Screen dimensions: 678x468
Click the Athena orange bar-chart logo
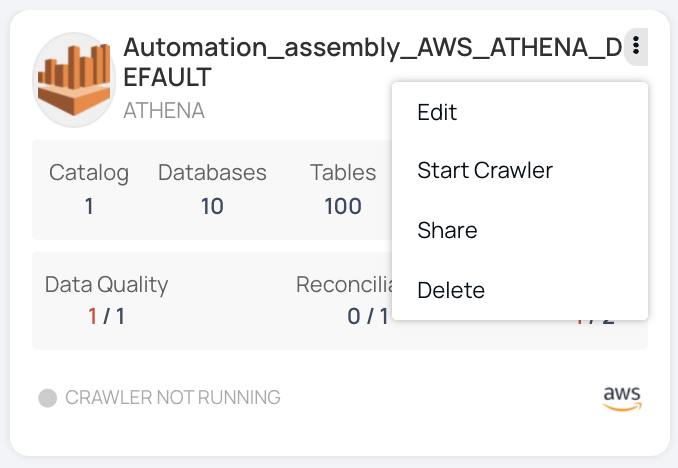(74, 80)
